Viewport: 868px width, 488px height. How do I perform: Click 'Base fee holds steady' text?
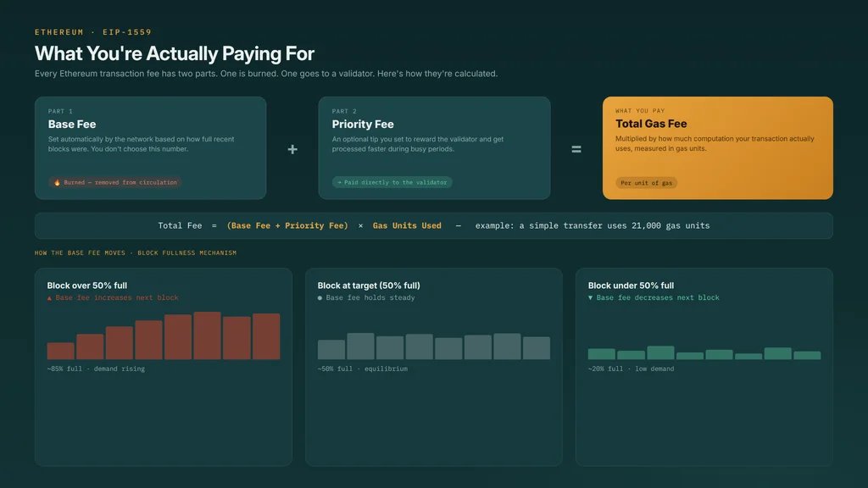[x=370, y=297]
